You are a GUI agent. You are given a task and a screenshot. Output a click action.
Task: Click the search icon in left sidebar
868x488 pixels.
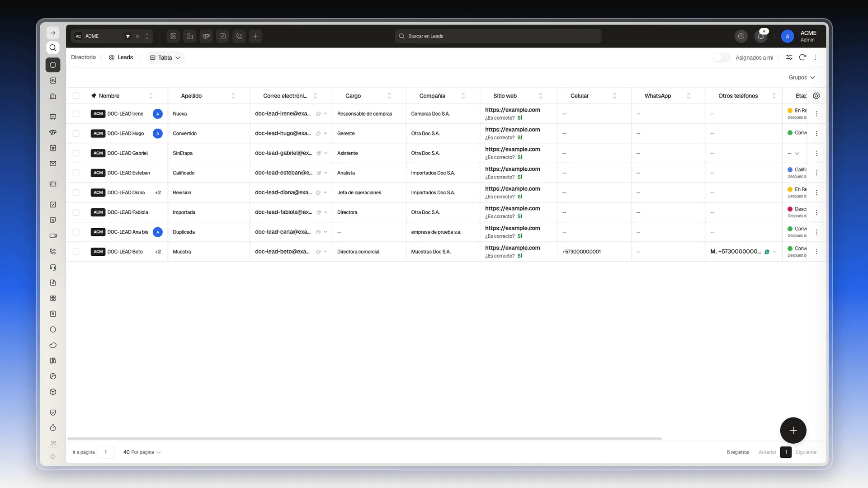click(53, 48)
